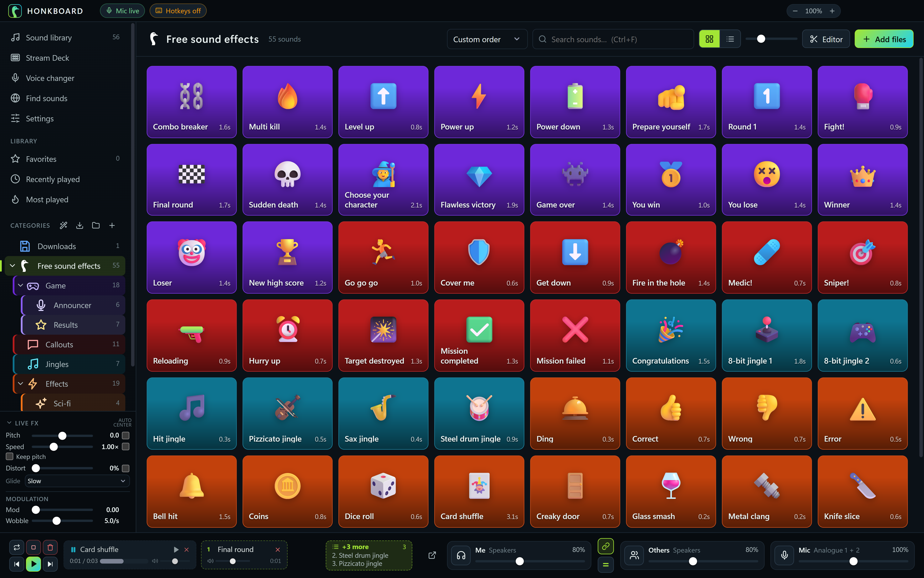Click the loop playback icon in bottom bar
The height and width of the screenshot is (578, 924).
point(17,547)
